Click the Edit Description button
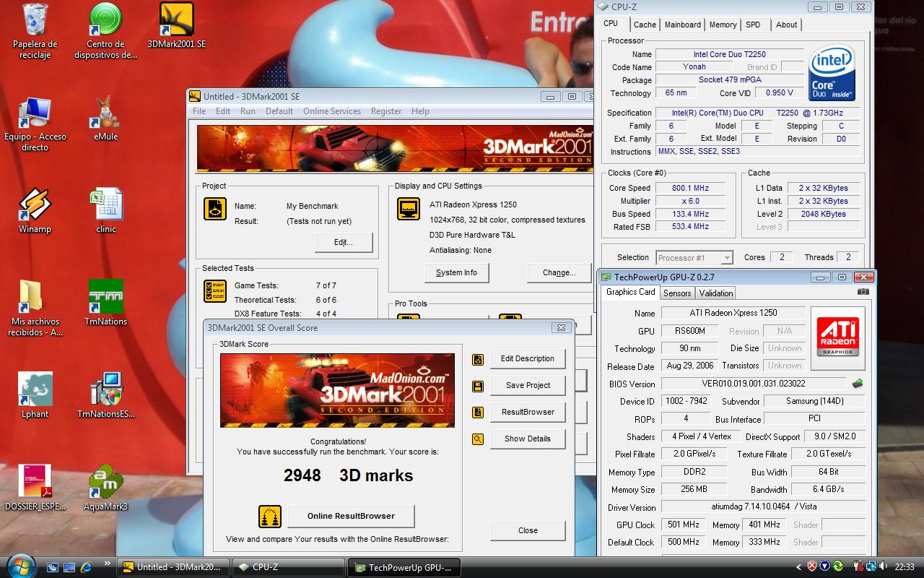Image resolution: width=924 pixels, height=578 pixels. [x=528, y=359]
